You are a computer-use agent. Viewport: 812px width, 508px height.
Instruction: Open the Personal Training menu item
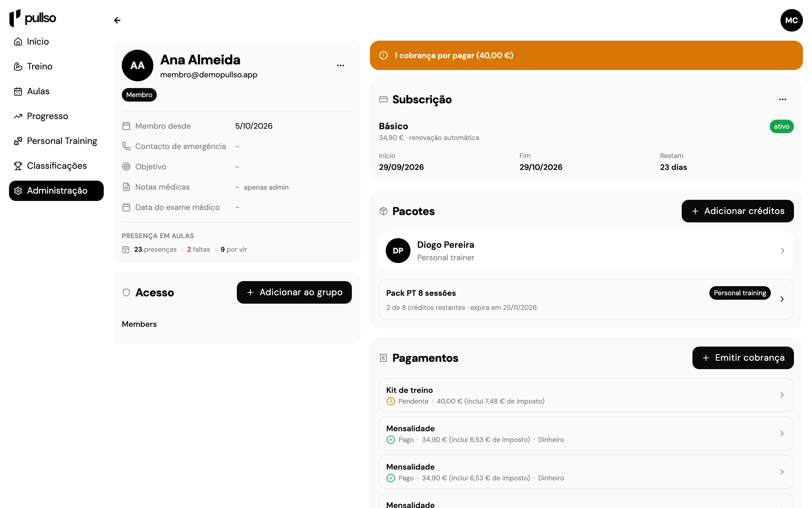point(56,141)
